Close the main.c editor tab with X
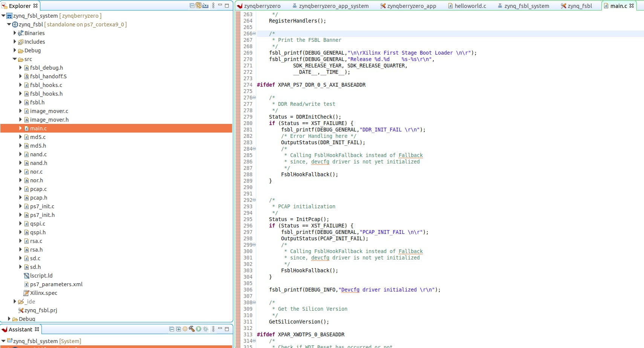Screen dimensions: 644x348 632,6
